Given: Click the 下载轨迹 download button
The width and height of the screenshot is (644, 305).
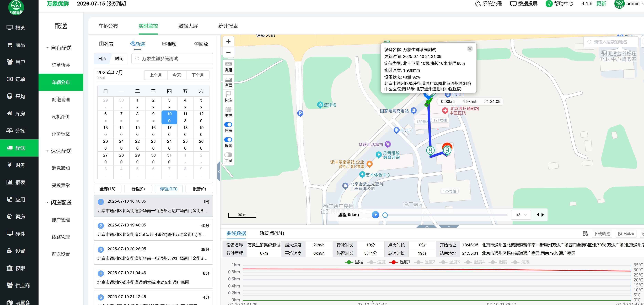Looking at the screenshot, I should pyautogui.click(x=602, y=234).
